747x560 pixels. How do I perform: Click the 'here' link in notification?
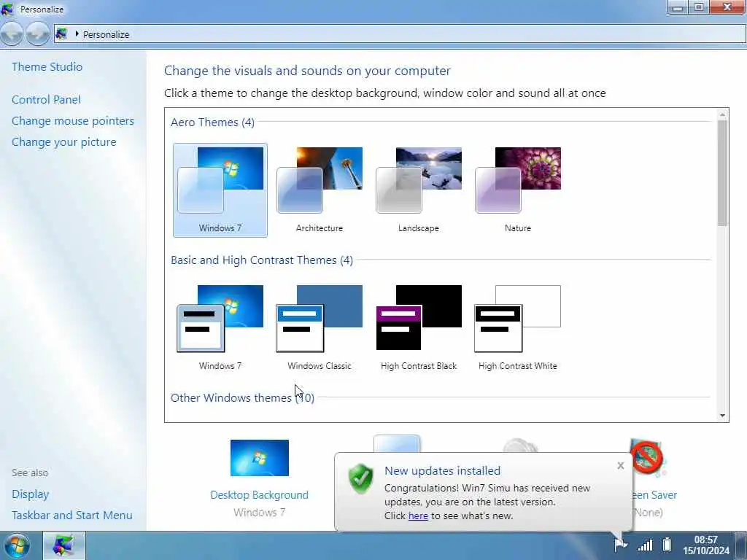[418, 516]
